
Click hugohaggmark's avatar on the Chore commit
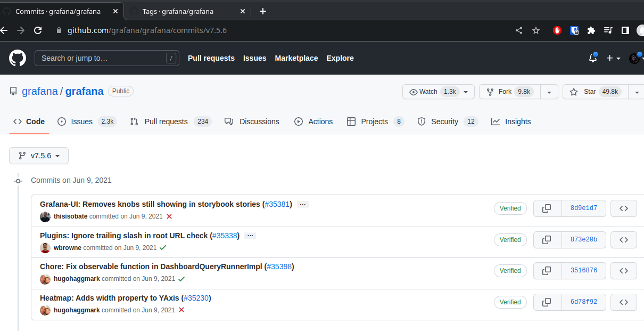(45, 279)
